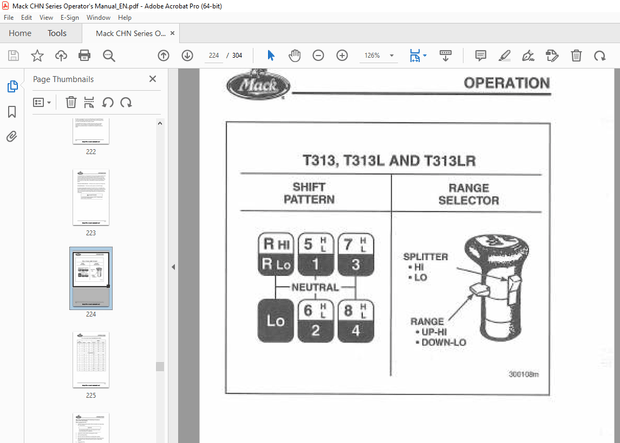
Task: Rotate page clockwise in main toolbar
Action: 599,56
